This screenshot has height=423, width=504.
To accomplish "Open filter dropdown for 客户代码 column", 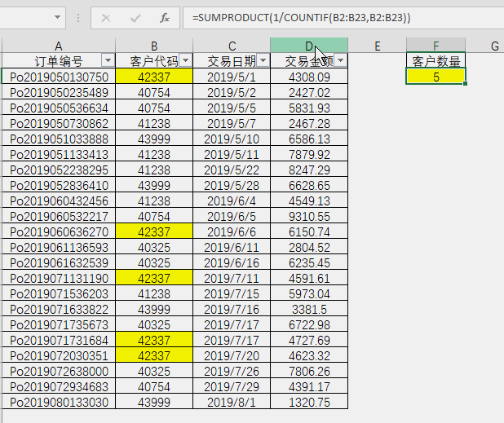I will point(185,60).
